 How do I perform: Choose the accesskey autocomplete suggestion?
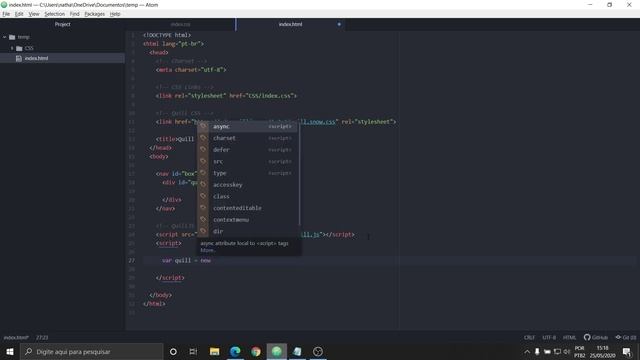(248, 185)
